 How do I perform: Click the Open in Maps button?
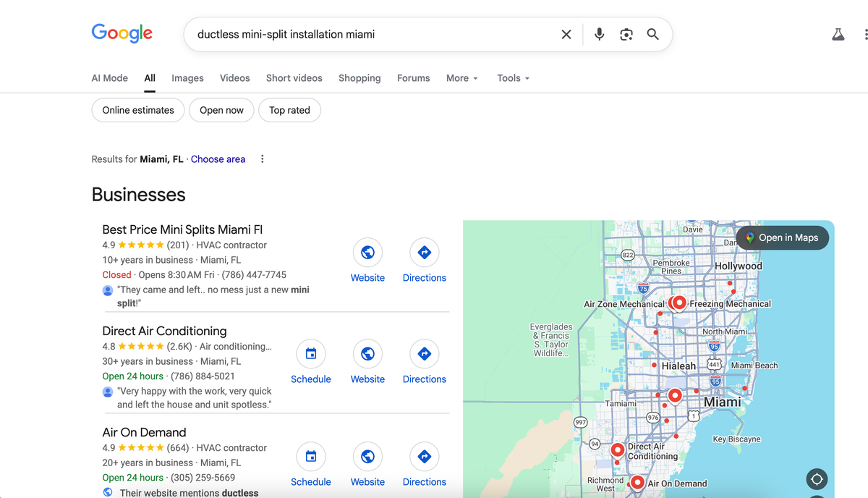tap(782, 237)
